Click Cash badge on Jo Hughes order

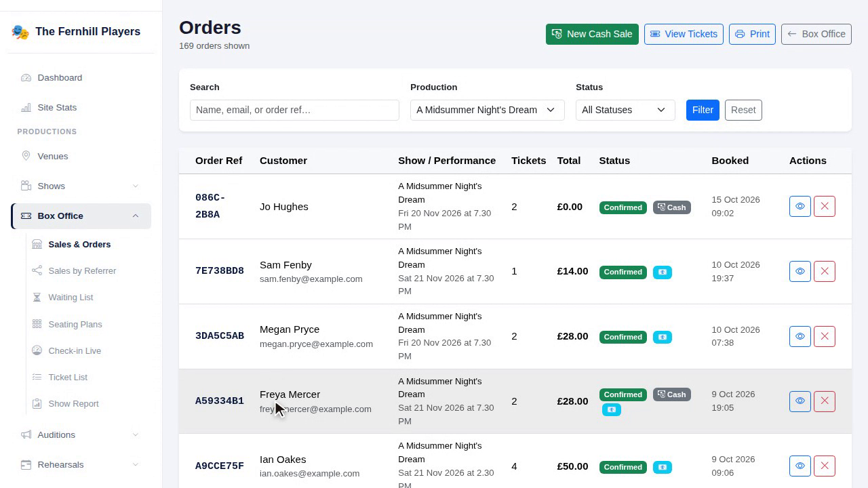click(672, 207)
